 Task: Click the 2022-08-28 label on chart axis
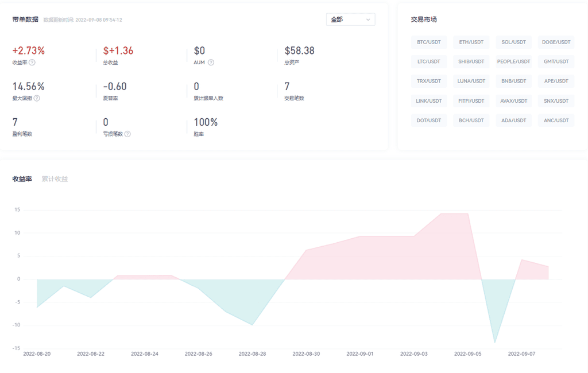click(x=252, y=354)
